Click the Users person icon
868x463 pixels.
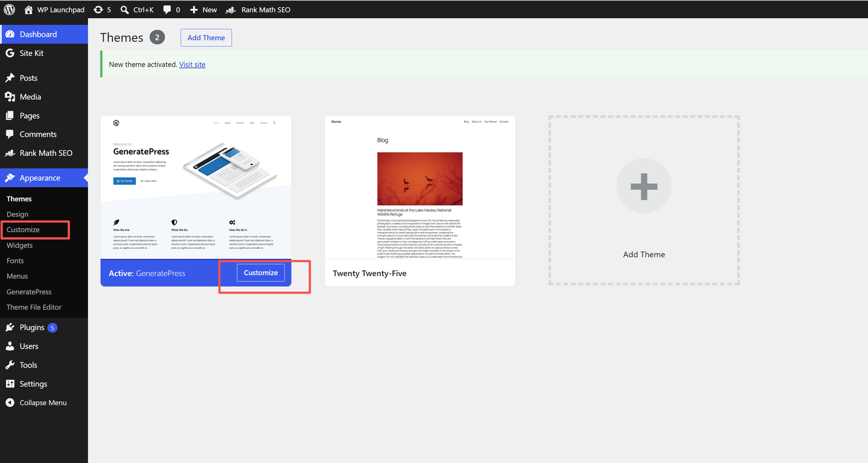[x=10, y=346]
